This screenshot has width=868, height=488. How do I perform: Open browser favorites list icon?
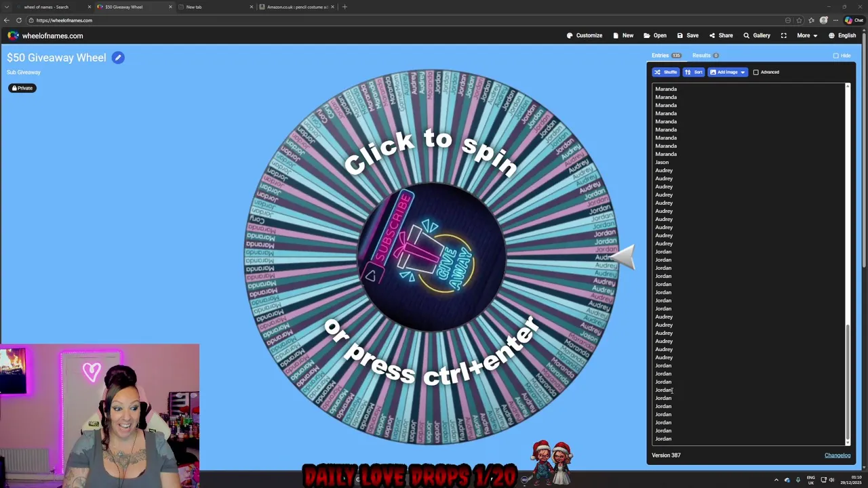(x=811, y=20)
